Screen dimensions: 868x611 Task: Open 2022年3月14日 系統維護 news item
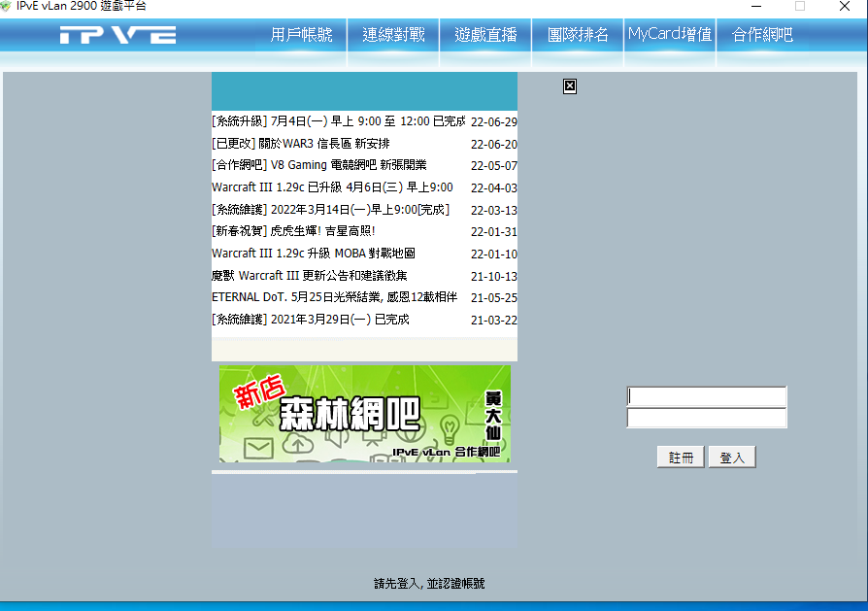coord(330,210)
